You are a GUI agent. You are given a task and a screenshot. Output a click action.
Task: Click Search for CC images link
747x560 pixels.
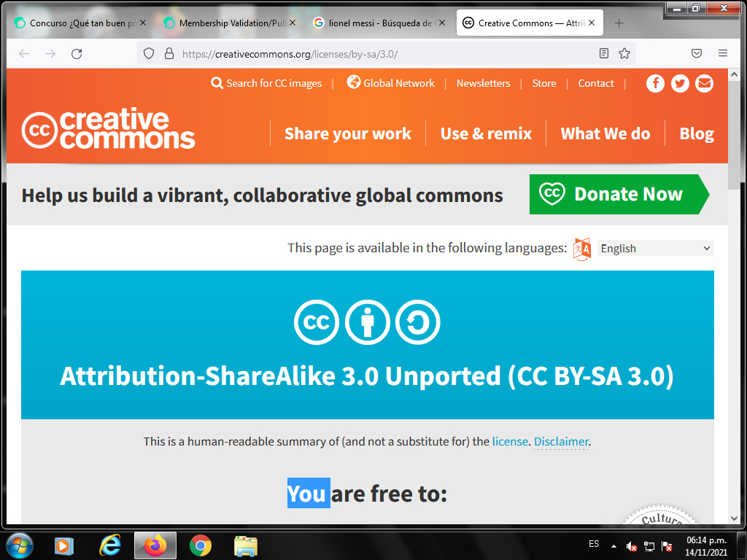pos(266,83)
